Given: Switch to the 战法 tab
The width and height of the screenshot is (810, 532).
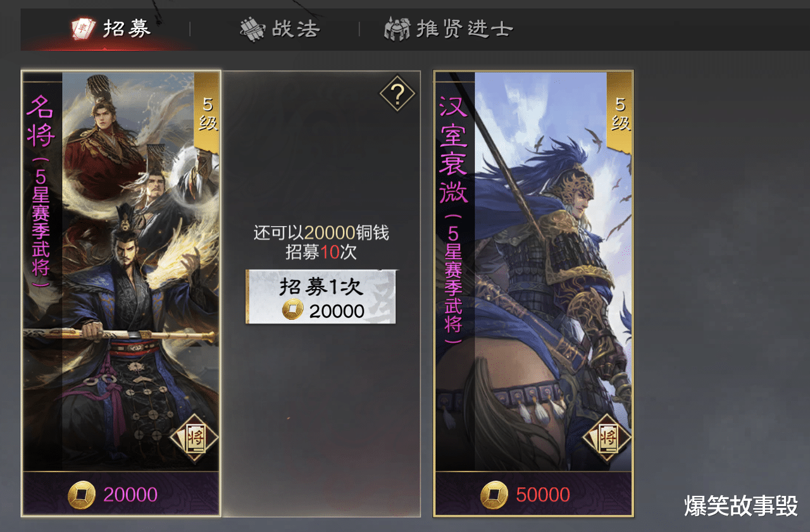Looking at the screenshot, I should coord(280,29).
